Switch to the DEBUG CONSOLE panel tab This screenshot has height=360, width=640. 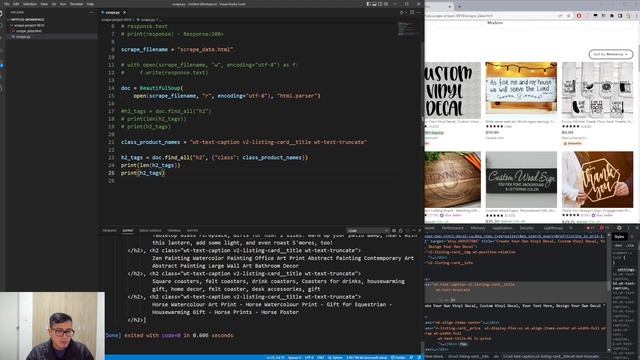[x=150, y=231]
